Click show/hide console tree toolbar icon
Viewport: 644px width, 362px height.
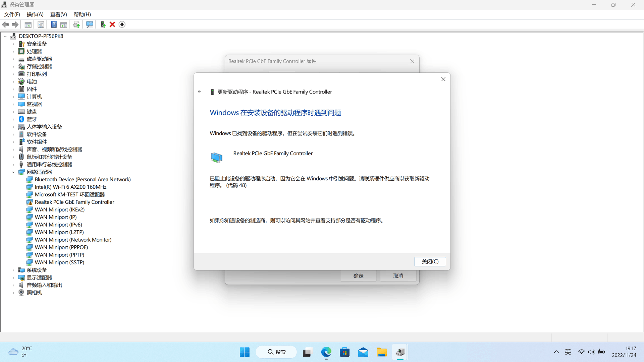28,24
